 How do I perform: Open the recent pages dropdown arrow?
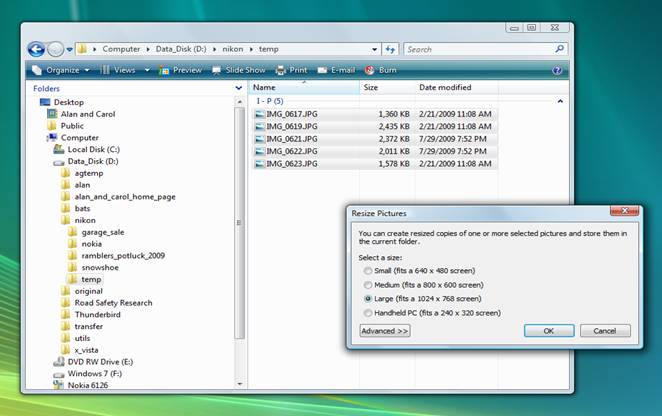coord(69,50)
